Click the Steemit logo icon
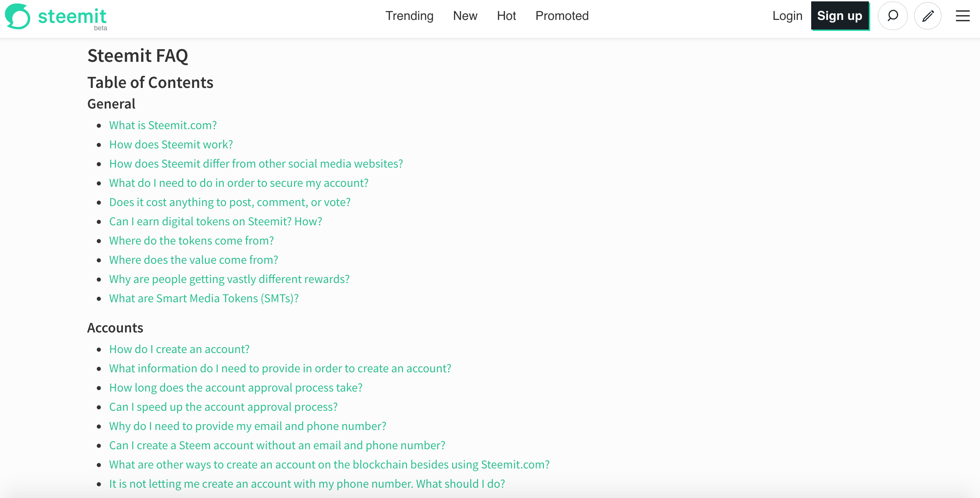The height and width of the screenshot is (498, 980). 17,16
